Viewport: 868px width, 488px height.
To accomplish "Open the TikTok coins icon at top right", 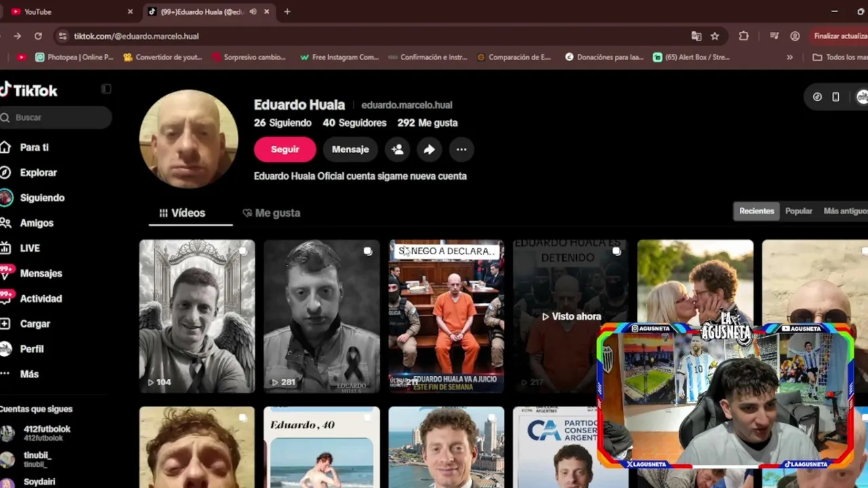I will pos(817,97).
